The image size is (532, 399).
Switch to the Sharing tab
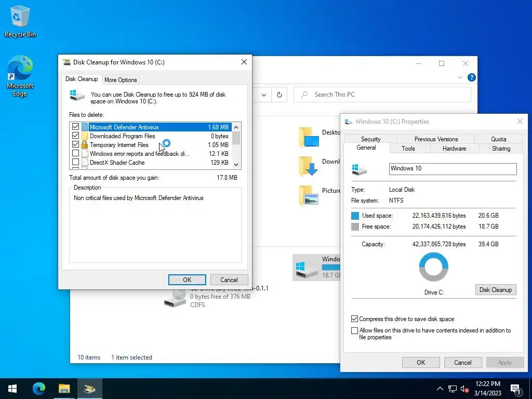click(x=501, y=148)
